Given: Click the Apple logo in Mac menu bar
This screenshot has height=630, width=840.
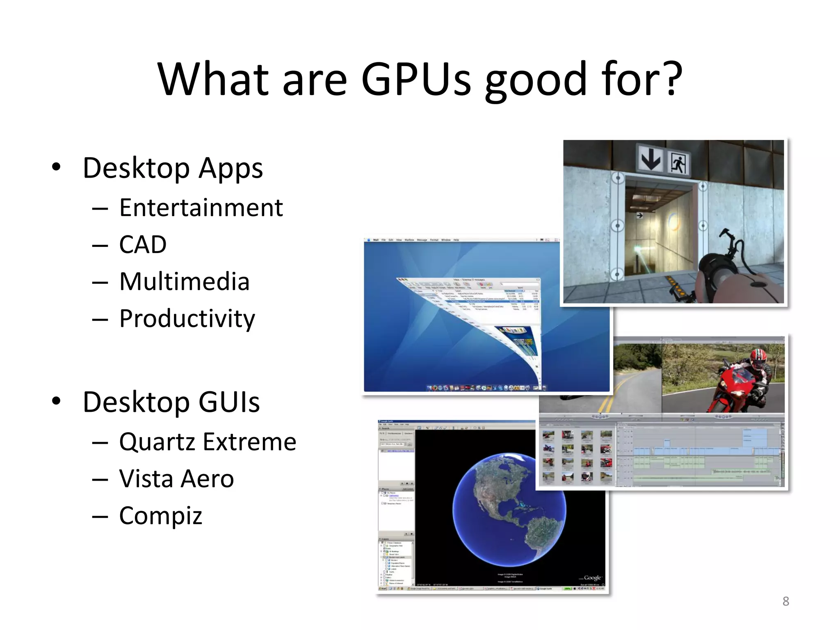Looking at the screenshot, I should [368, 240].
